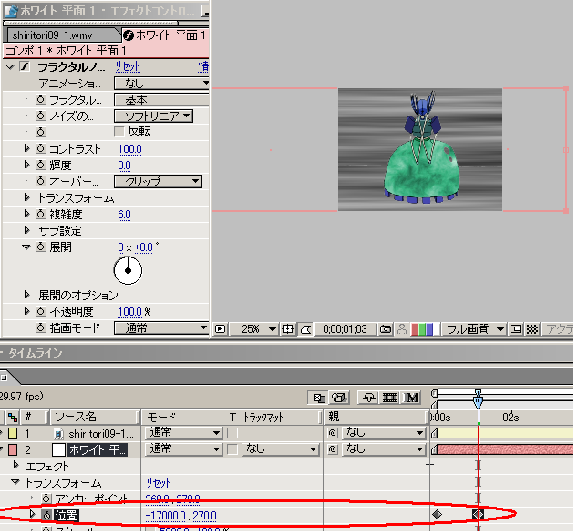573x531 pixels.
Task: Click the 0;00;01;03 timecode display
Action: tap(345, 329)
